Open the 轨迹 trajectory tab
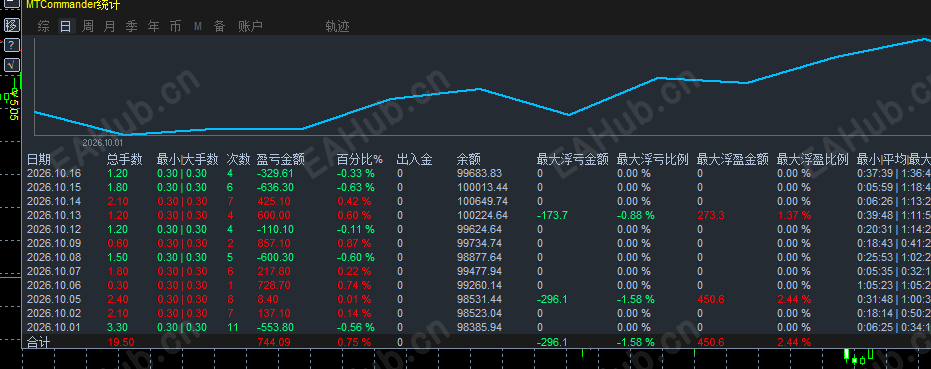Viewport: 931px width, 369px height. [x=337, y=26]
